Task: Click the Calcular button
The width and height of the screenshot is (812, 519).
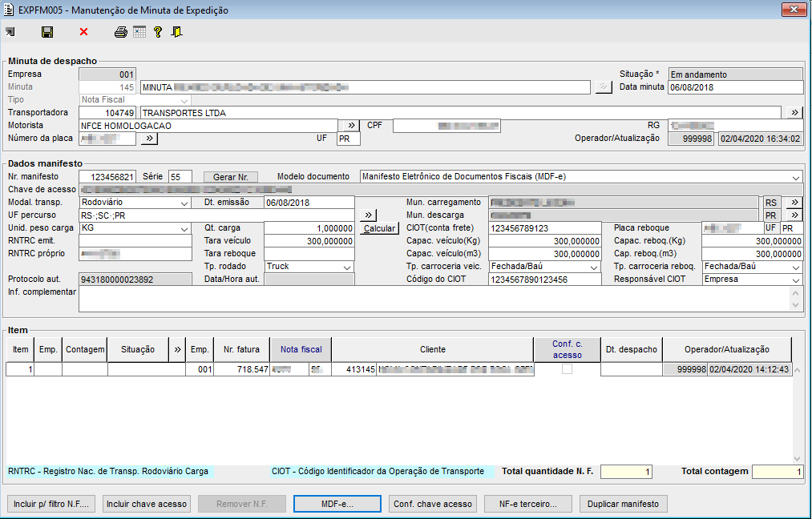Action: pyautogui.click(x=378, y=228)
